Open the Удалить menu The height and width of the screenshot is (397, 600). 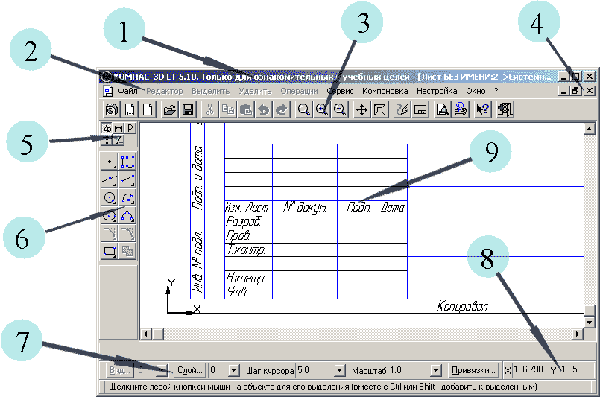pos(255,91)
